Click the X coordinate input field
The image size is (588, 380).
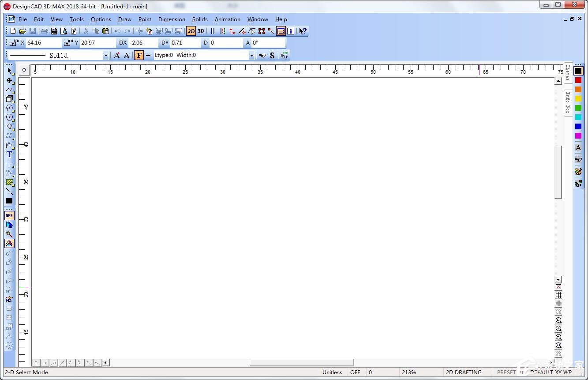click(43, 43)
